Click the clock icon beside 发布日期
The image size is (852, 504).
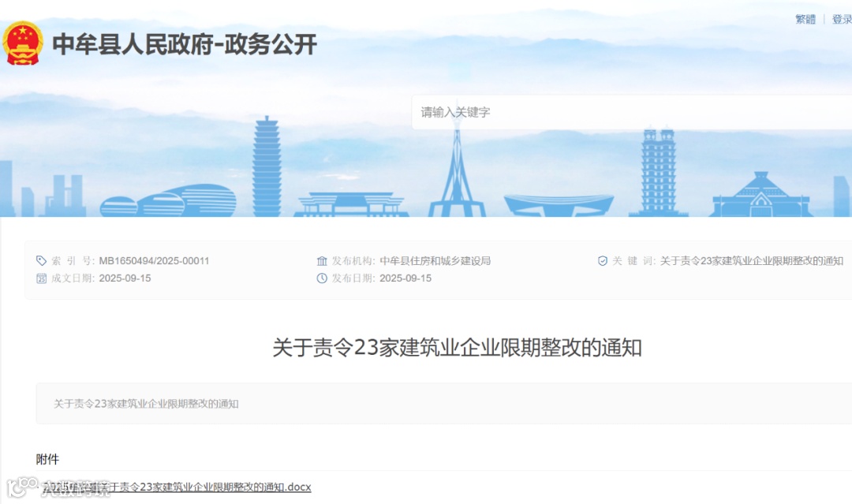pos(322,278)
